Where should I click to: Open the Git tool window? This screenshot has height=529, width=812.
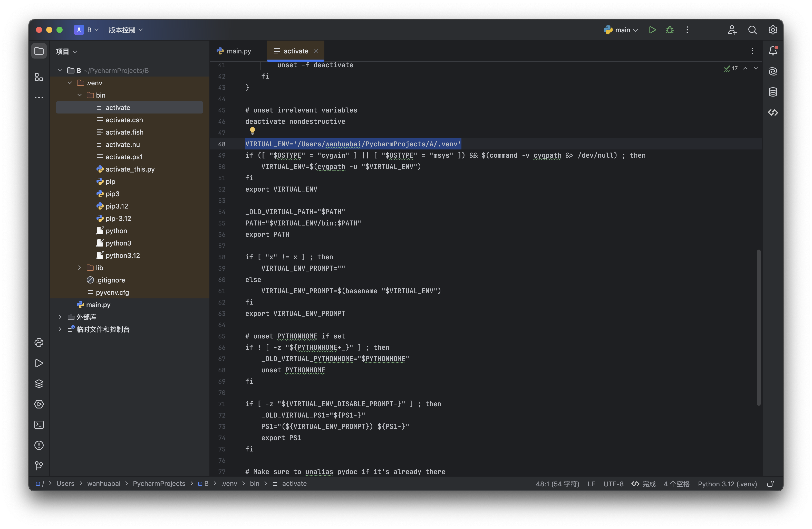(39, 466)
